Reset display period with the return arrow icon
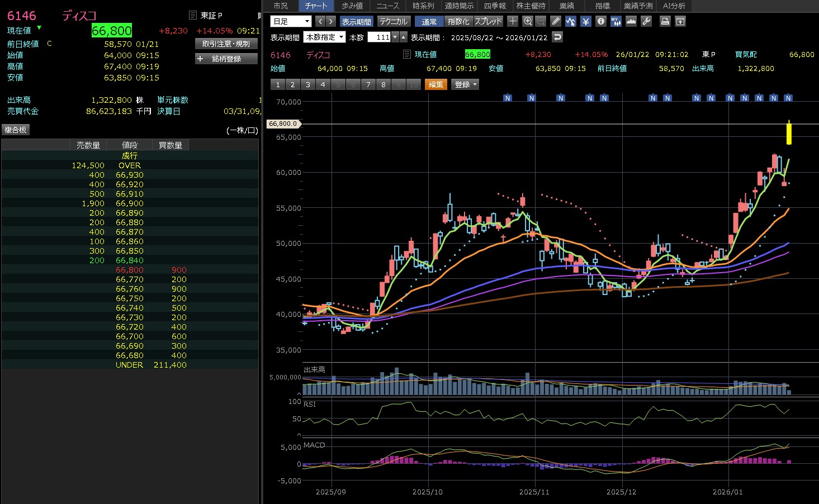819x504 pixels. [557, 37]
